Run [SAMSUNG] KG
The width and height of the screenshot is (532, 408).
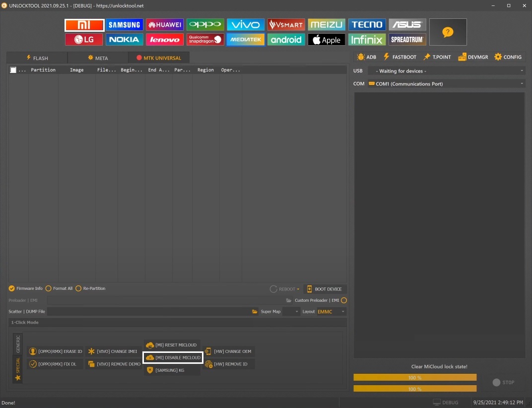pyautogui.click(x=172, y=370)
